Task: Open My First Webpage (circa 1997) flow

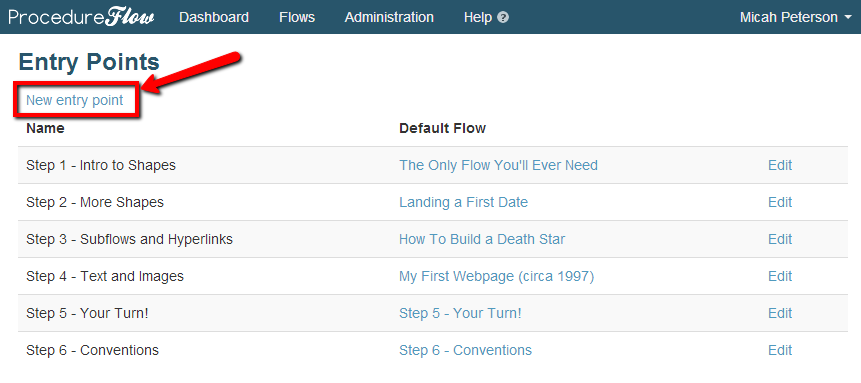Action: pyautogui.click(x=496, y=276)
